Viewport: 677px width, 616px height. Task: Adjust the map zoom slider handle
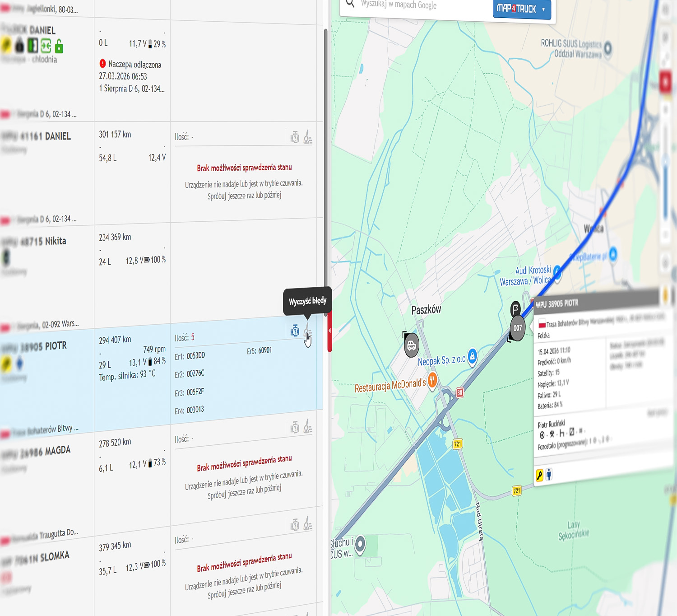[x=665, y=161]
